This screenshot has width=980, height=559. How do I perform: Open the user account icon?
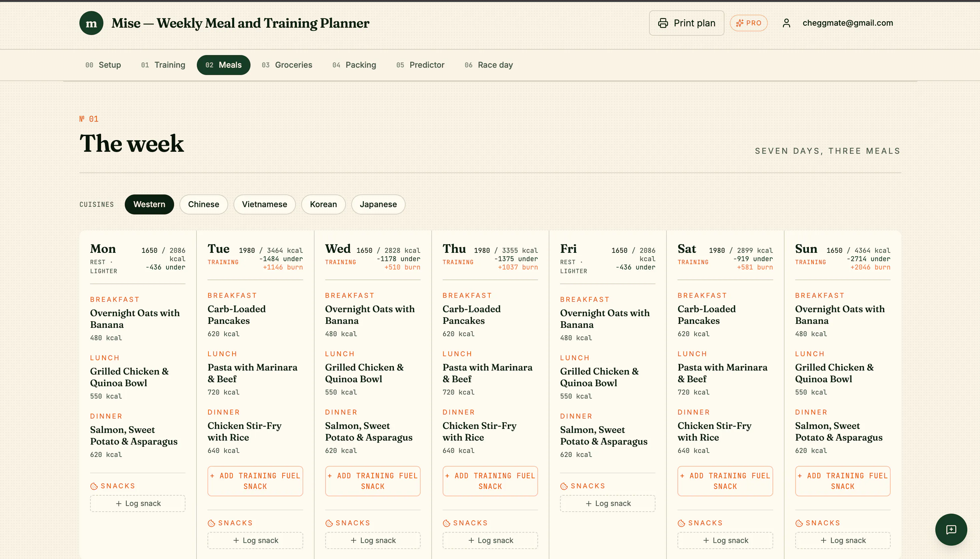pyautogui.click(x=786, y=23)
